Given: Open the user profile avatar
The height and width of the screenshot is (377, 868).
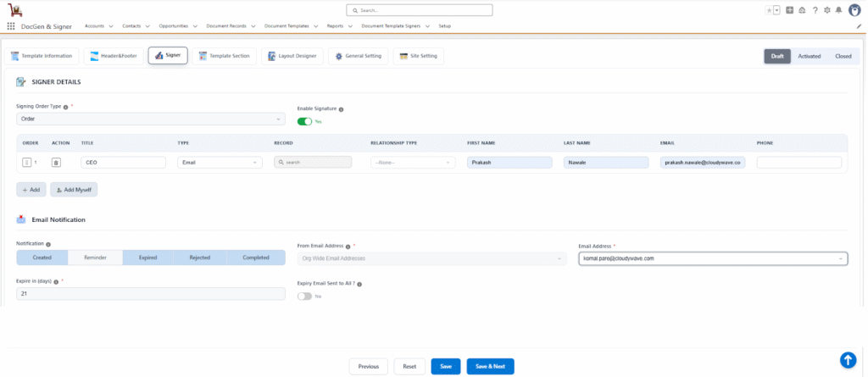Looking at the screenshot, I should 854,10.
